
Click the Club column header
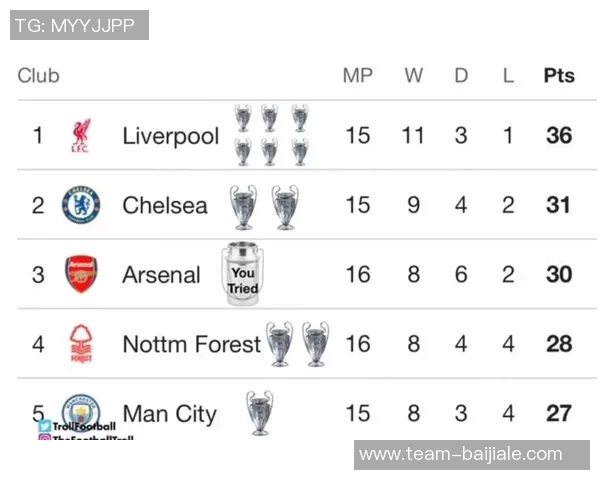39,75
